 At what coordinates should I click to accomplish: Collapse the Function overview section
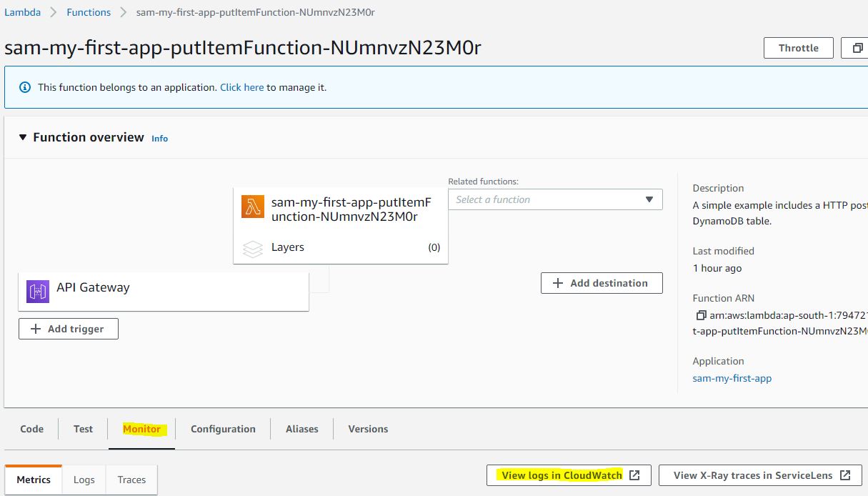23,137
